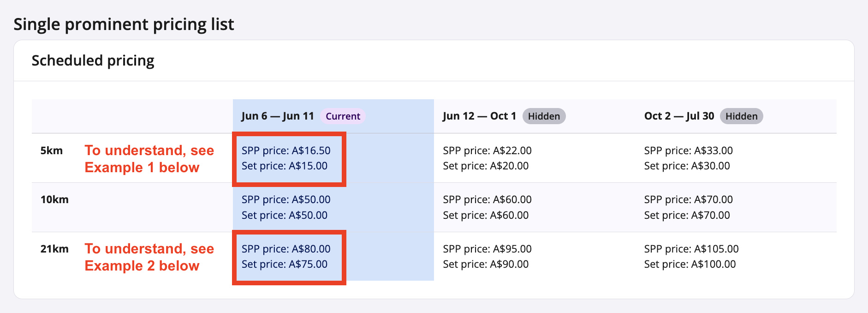Click the Scheduled pricing heading
Viewport: 868px width, 313px height.
click(x=93, y=61)
